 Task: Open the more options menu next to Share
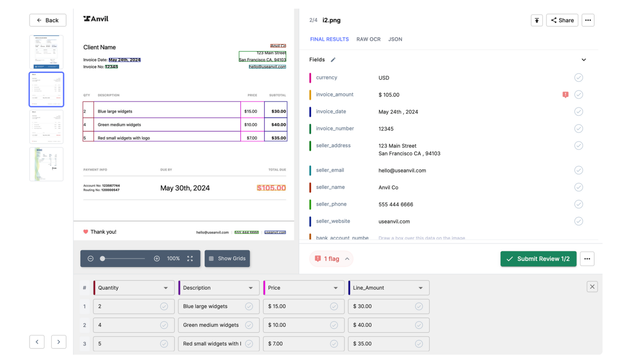click(x=588, y=20)
